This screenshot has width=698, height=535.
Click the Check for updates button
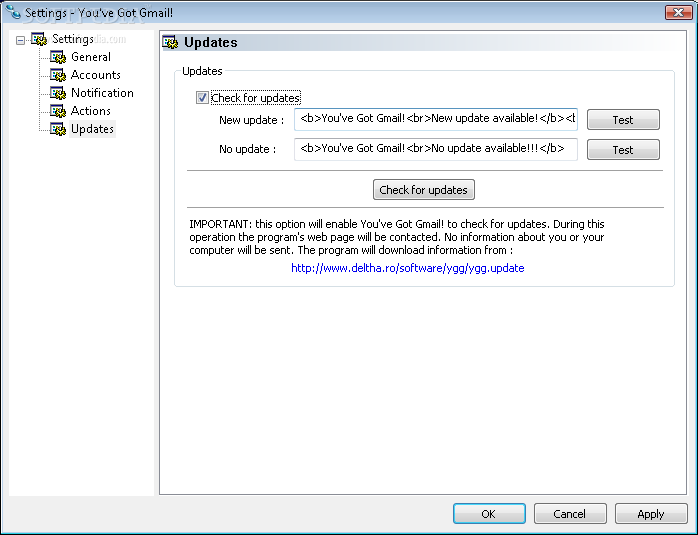[424, 190]
